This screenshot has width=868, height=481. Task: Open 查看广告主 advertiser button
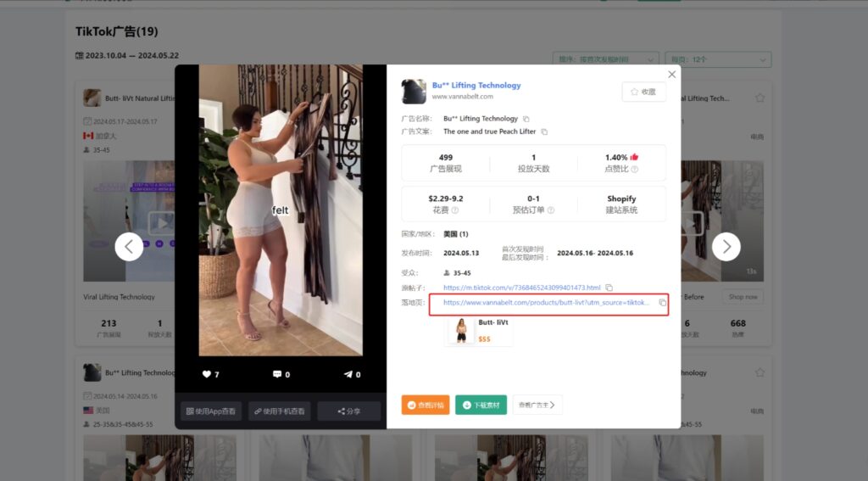(x=537, y=405)
